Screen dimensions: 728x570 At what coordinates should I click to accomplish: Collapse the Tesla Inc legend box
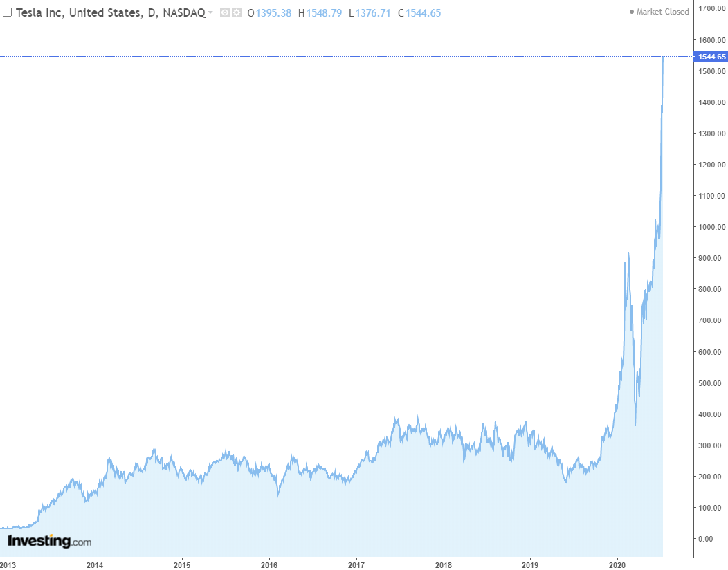[7, 12]
